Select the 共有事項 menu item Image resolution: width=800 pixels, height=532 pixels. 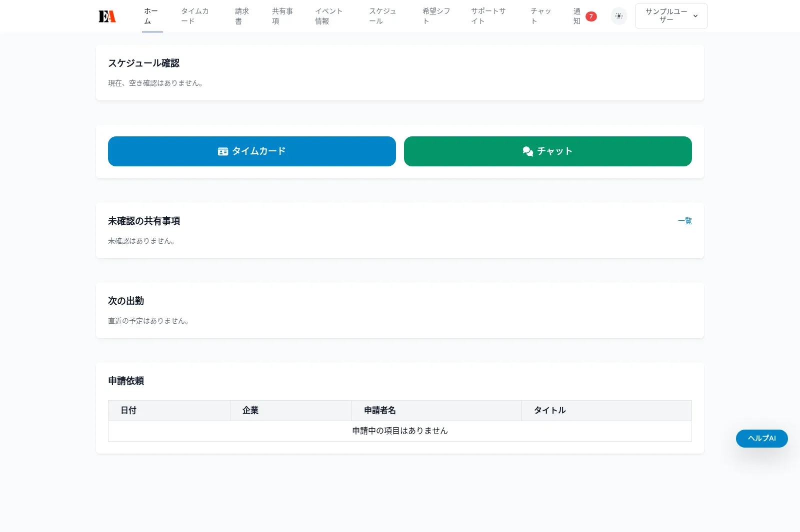click(x=281, y=15)
